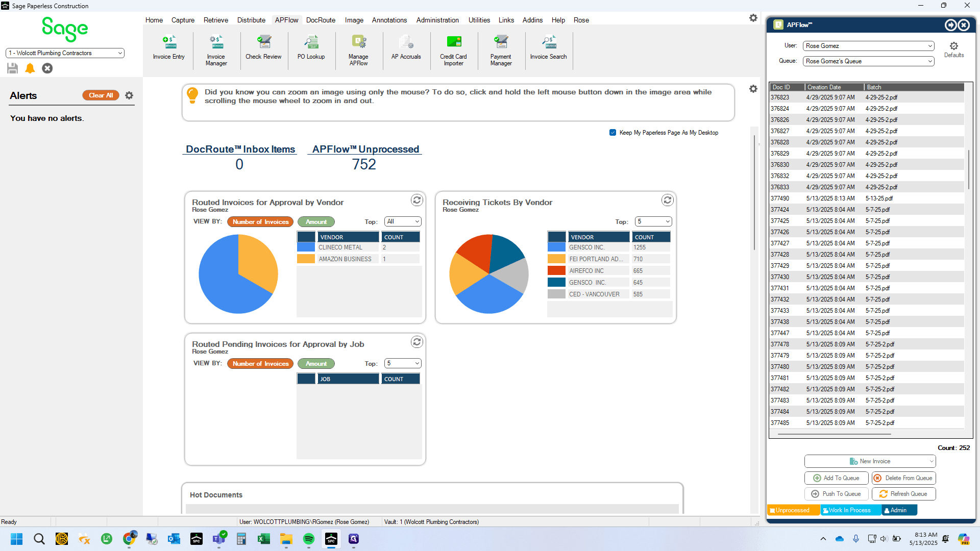Screen dimensions: 980x551
Task: View vendor chart by Number of Invoices
Action: tap(261, 222)
